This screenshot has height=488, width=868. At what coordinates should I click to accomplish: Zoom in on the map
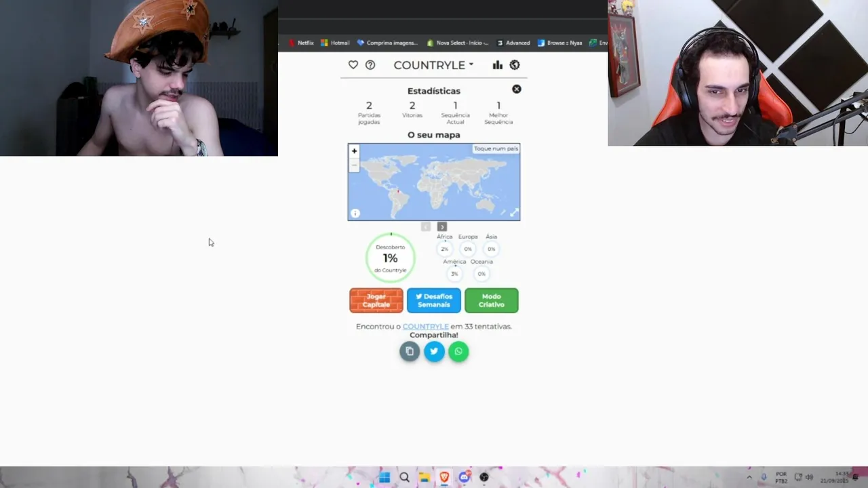[x=354, y=151]
